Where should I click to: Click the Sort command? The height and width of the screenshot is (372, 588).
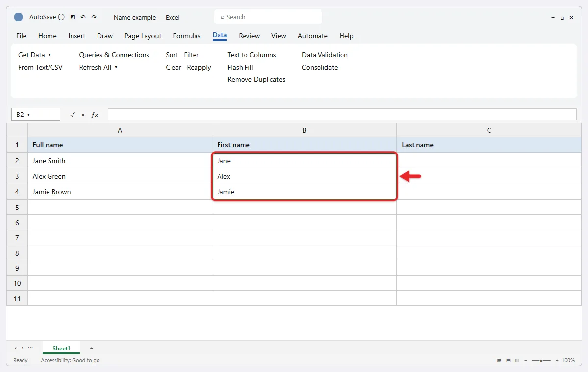tap(172, 55)
